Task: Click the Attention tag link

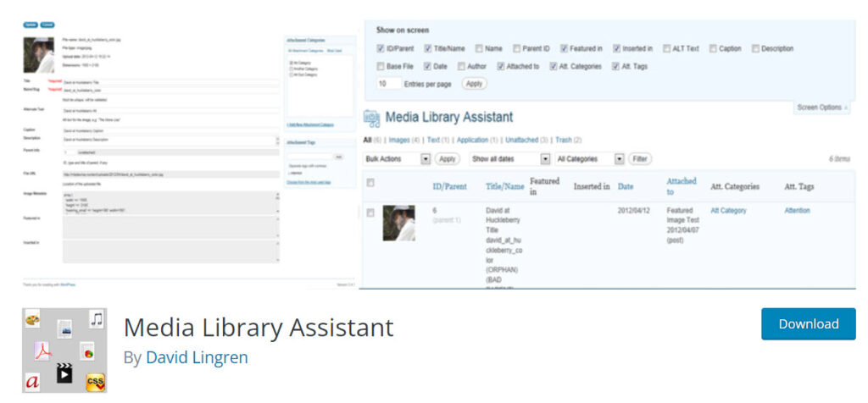Action: pyautogui.click(x=797, y=211)
